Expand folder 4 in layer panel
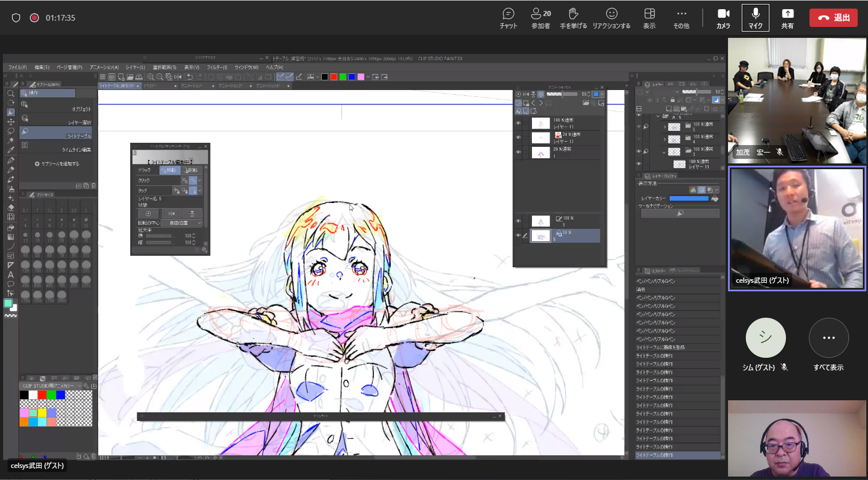The height and width of the screenshot is (480, 868). (664, 139)
